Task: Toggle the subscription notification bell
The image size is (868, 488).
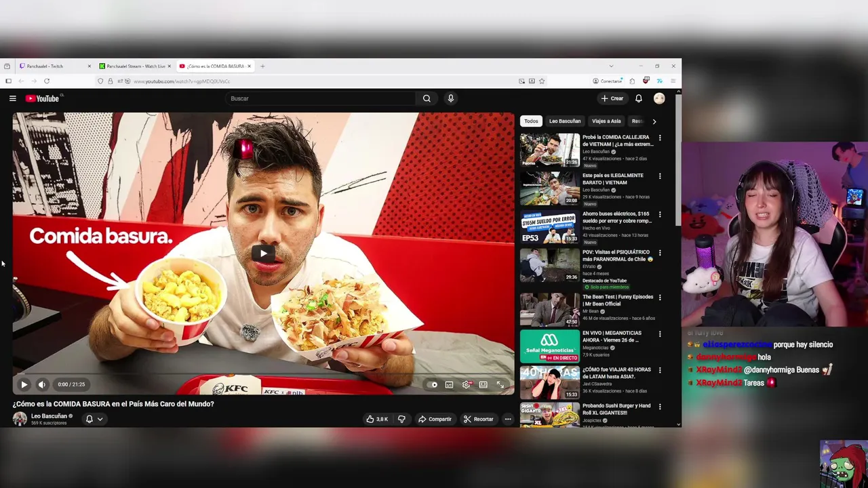Action: click(x=89, y=419)
